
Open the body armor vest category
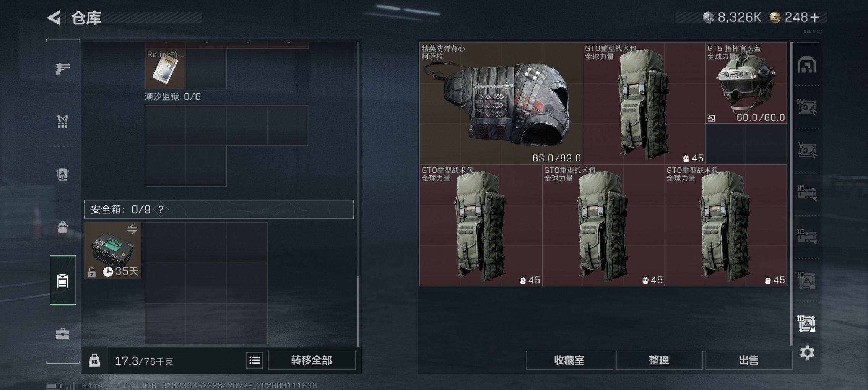point(62,122)
